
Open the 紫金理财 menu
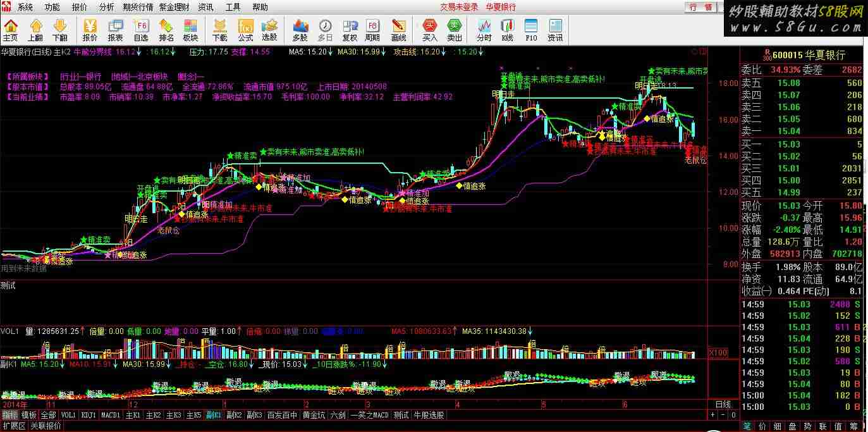point(174,7)
